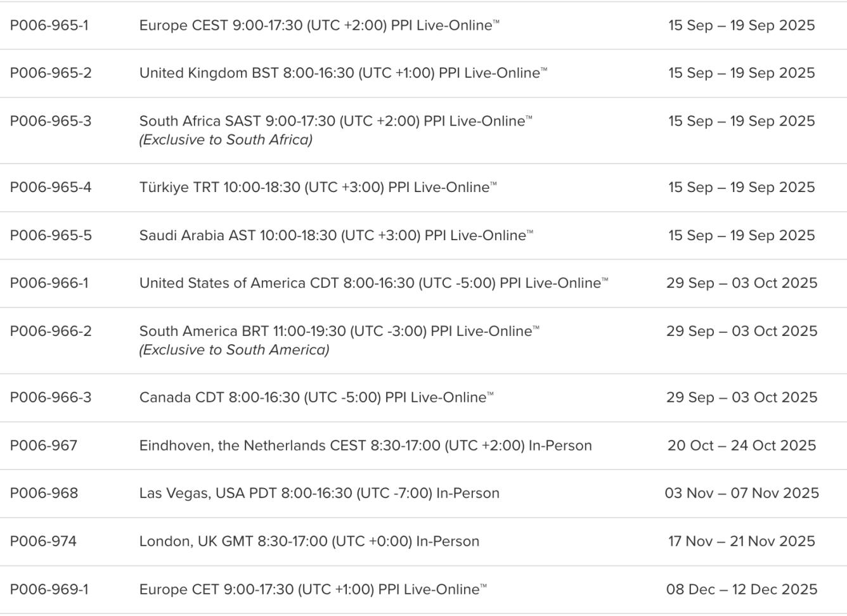Select the 20 Oct – 24 Oct 2025 date

[x=742, y=446]
